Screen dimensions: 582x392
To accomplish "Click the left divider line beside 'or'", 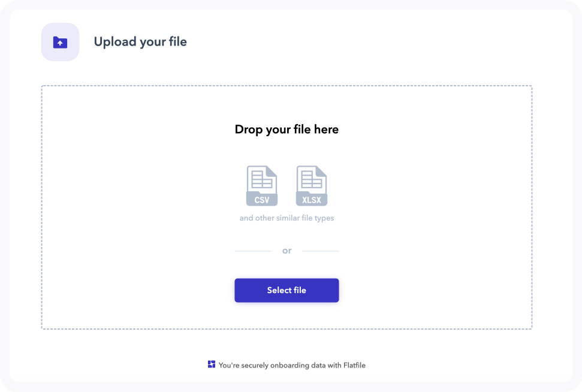I will point(252,251).
